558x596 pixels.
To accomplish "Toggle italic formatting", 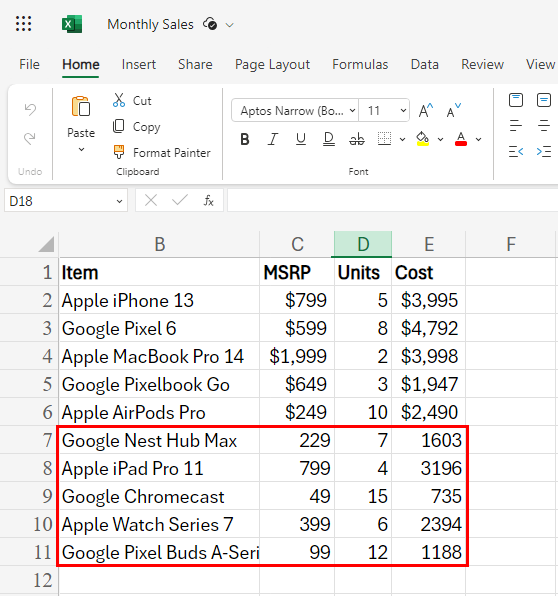I will click(273, 139).
